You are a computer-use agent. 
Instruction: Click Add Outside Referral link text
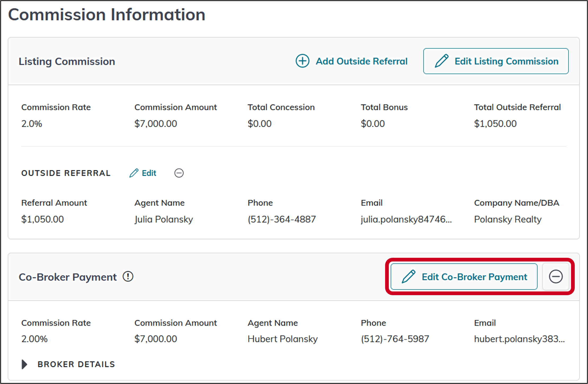[362, 61]
